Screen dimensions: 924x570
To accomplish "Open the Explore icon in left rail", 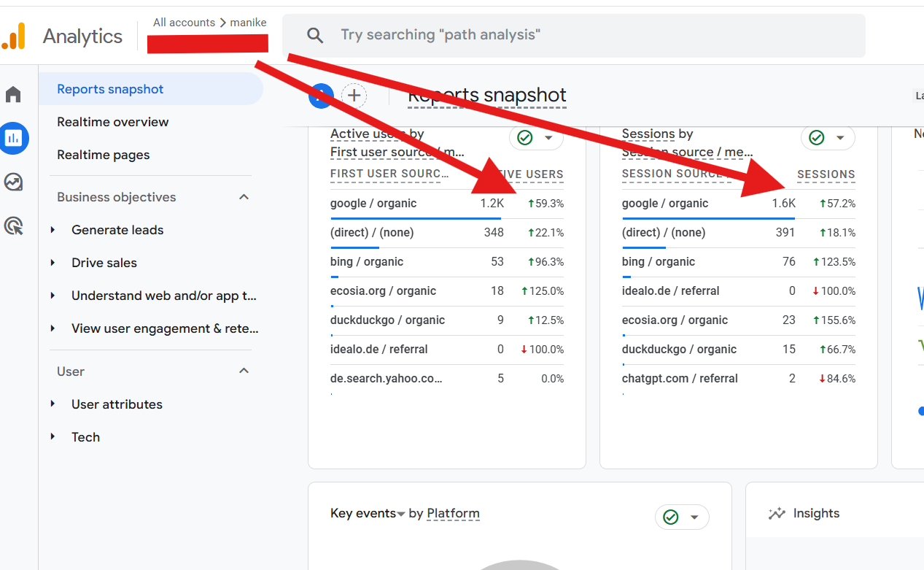I will [13, 182].
